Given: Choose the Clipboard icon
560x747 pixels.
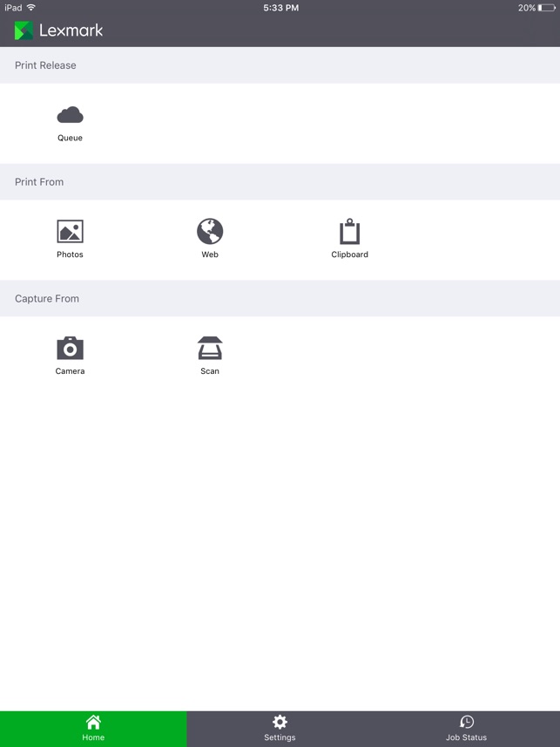Looking at the screenshot, I should [349, 232].
